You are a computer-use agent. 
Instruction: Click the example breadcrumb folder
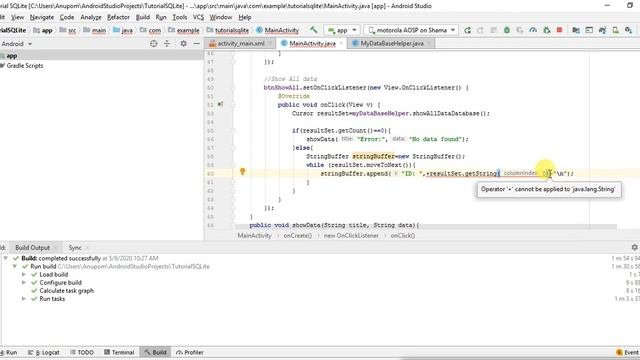coord(184,30)
